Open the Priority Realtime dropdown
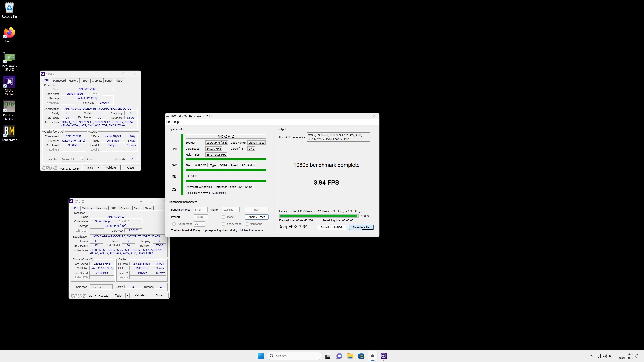The image size is (644, 362). (231, 210)
